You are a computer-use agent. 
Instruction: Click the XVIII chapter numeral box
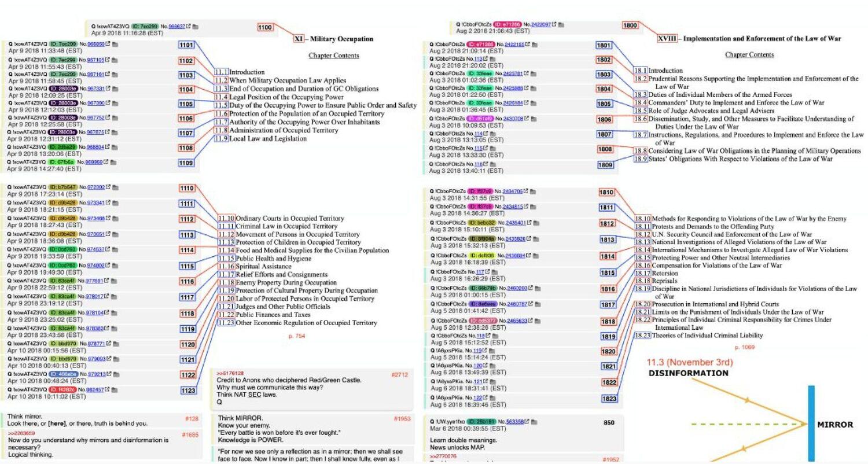[x=665, y=39]
